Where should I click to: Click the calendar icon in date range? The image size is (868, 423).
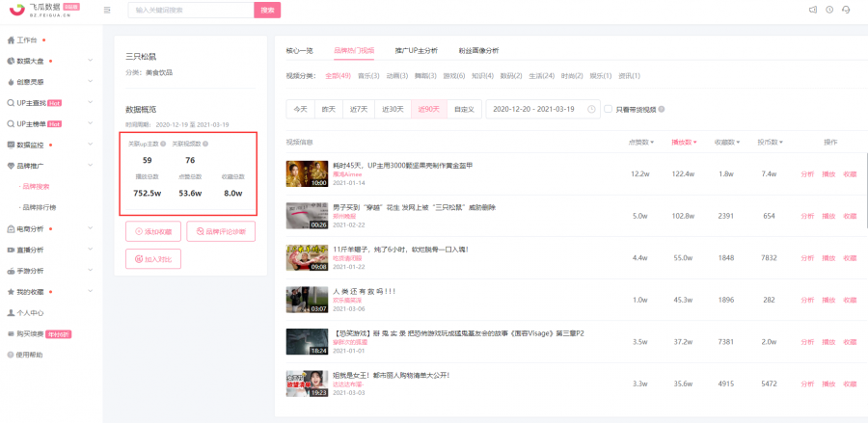[x=591, y=110]
